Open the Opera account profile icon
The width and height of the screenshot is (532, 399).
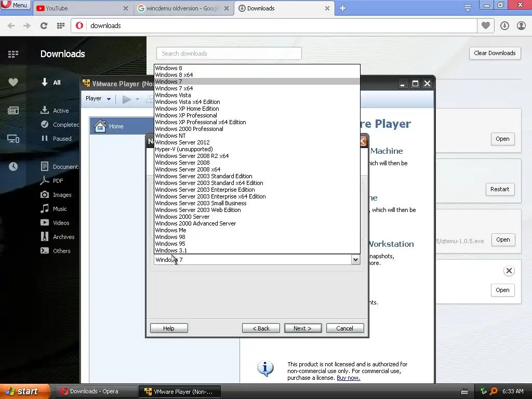tap(521, 25)
